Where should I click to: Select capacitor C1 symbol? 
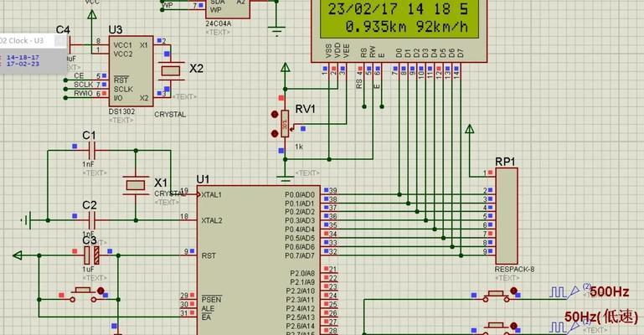click(x=92, y=151)
